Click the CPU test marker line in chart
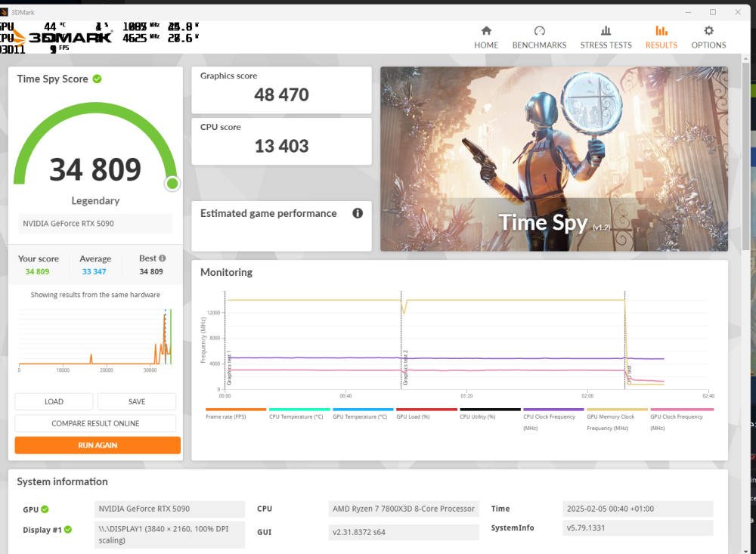The image size is (756, 554). coord(625,340)
